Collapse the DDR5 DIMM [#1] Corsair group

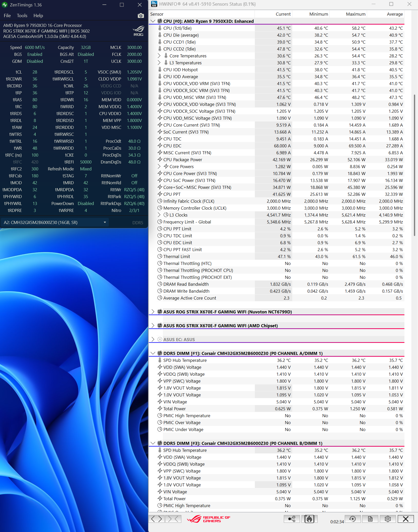click(153, 353)
